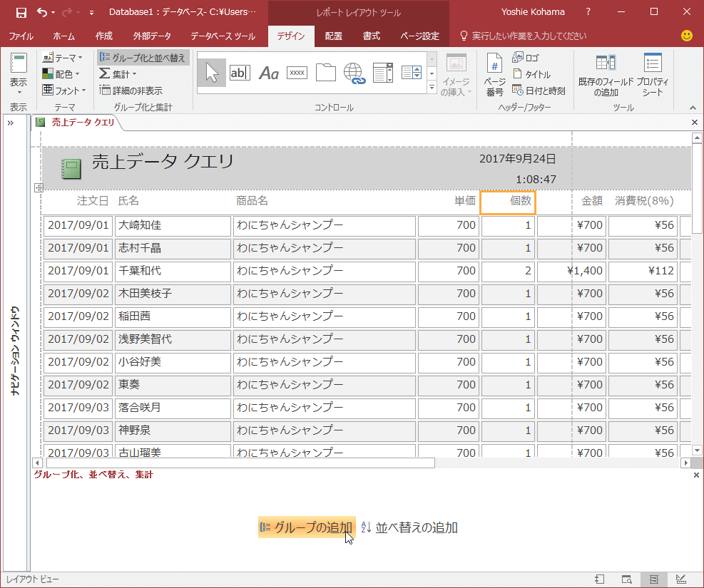704x588 pixels.
Task: Insert a ロゴ into the header
Action: (x=525, y=58)
